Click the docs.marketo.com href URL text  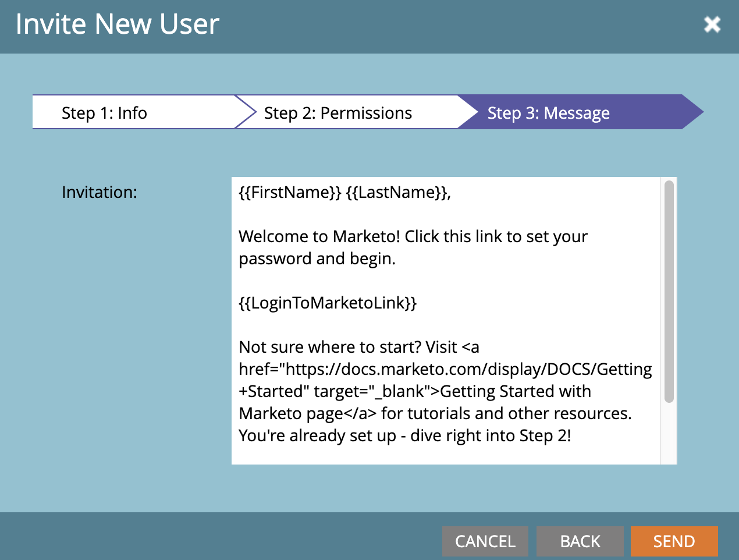pos(469,369)
